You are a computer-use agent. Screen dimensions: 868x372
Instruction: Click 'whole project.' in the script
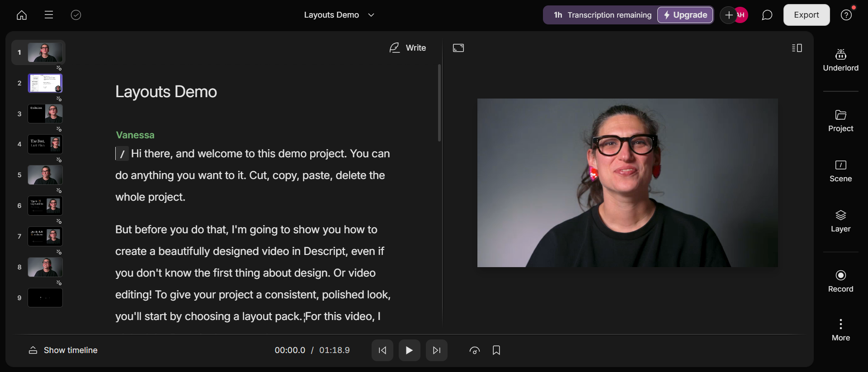point(150,197)
